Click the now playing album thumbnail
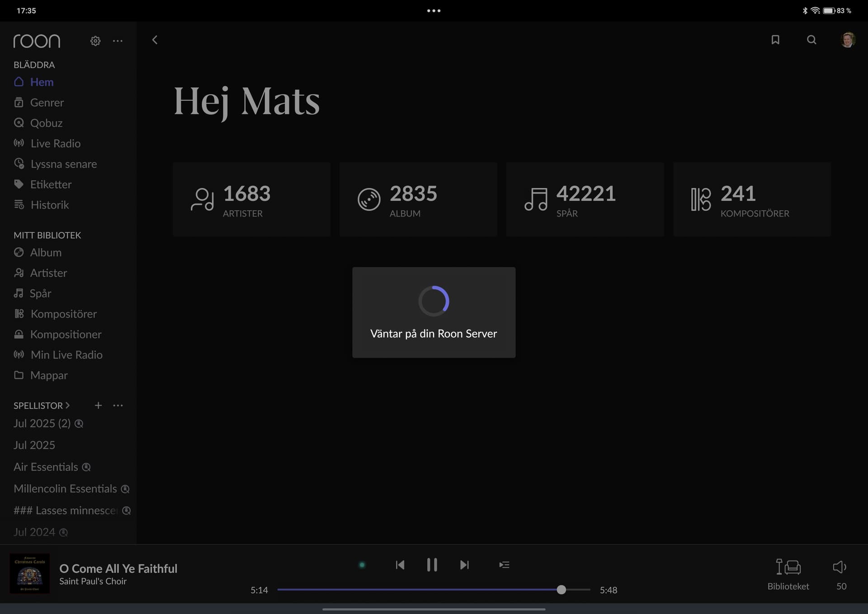The image size is (868, 614). [x=30, y=573]
